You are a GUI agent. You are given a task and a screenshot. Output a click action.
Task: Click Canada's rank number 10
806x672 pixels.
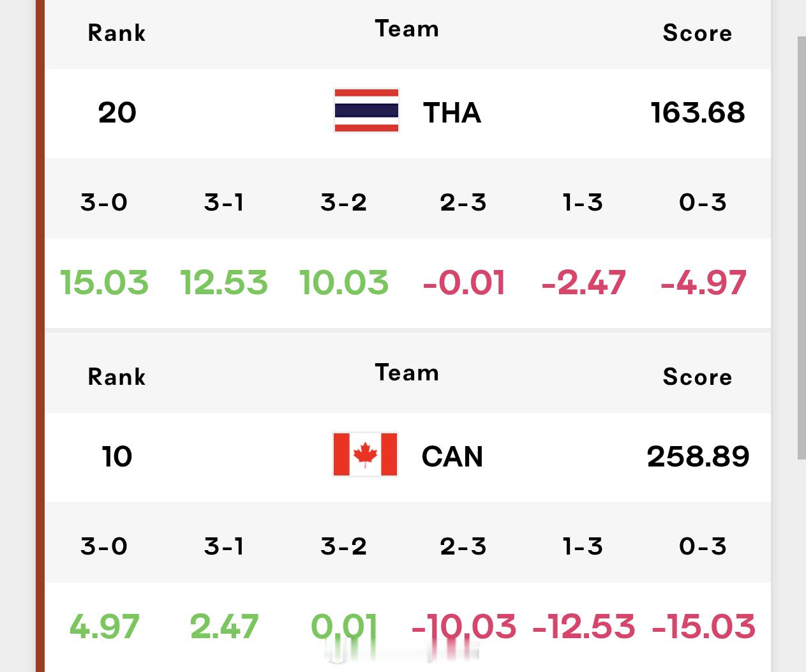117,456
